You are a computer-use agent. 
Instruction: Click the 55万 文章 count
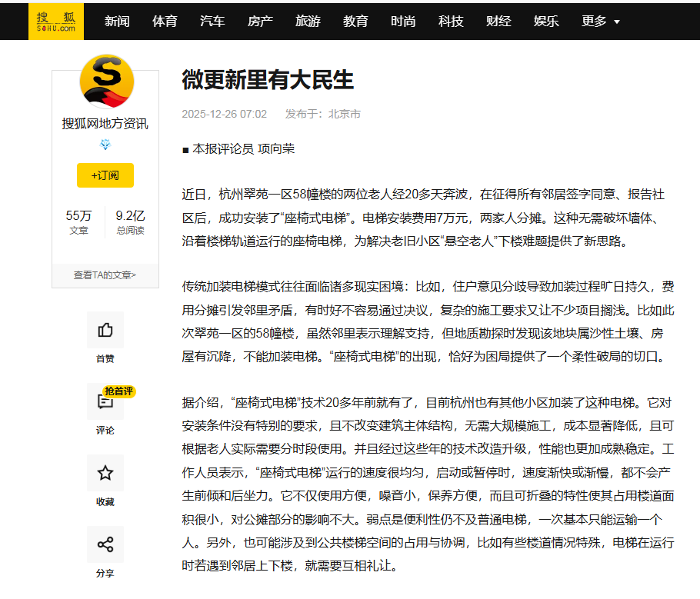(x=78, y=221)
